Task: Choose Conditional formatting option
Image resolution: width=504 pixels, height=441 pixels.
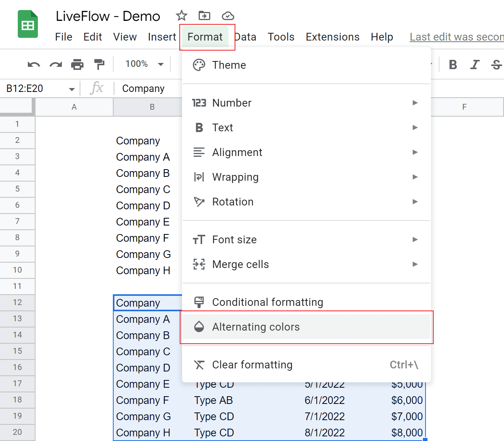Action: [306, 302]
